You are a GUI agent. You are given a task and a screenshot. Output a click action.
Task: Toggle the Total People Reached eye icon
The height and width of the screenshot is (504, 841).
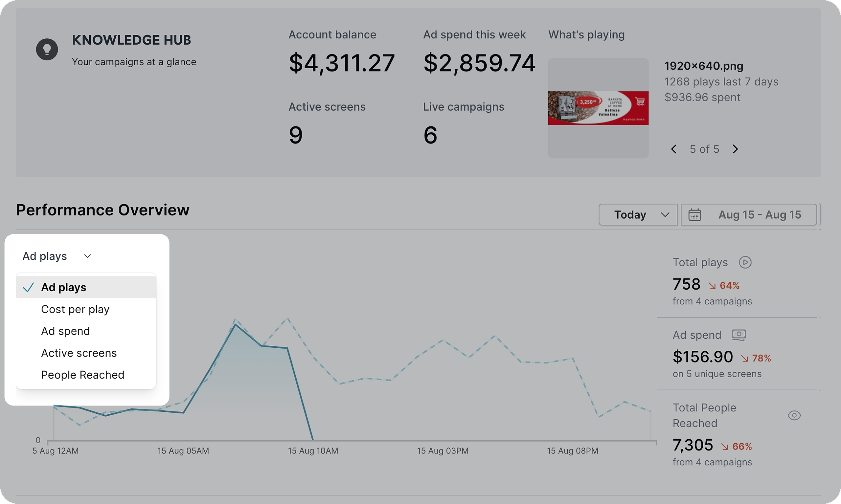[x=794, y=415]
